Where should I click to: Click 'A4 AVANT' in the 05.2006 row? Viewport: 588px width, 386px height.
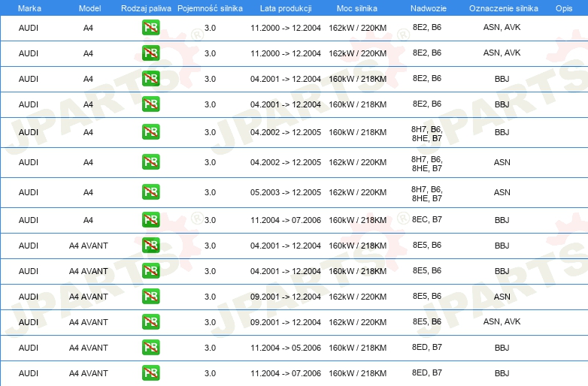click(x=89, y=348)
